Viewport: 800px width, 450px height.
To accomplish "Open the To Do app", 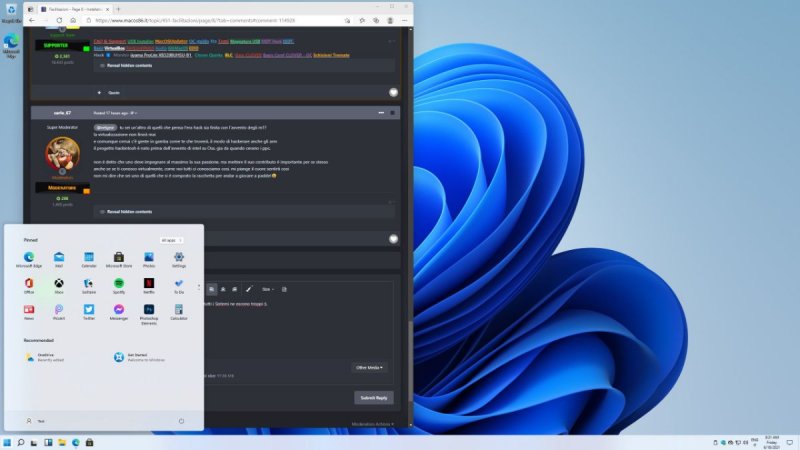I will coord(179,286).
